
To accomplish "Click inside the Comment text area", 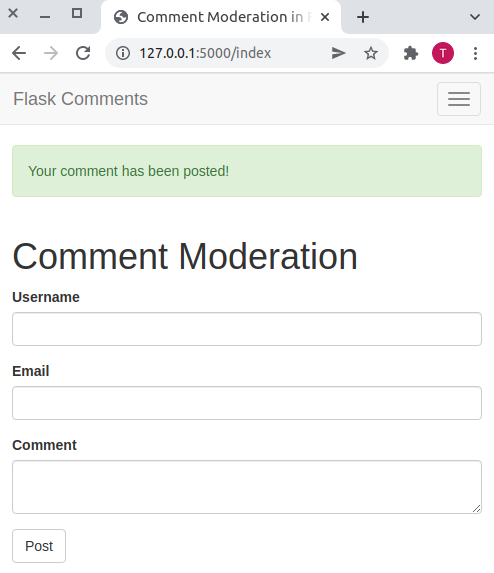I will tap(247, 487).
